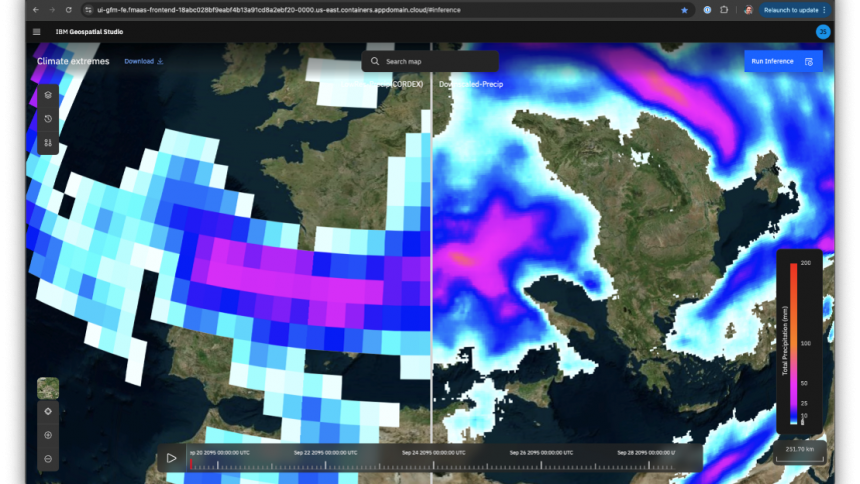Viewport: 860px width, 484px height.
Task: Open the Layers panel icon
Action: point(48,95)
